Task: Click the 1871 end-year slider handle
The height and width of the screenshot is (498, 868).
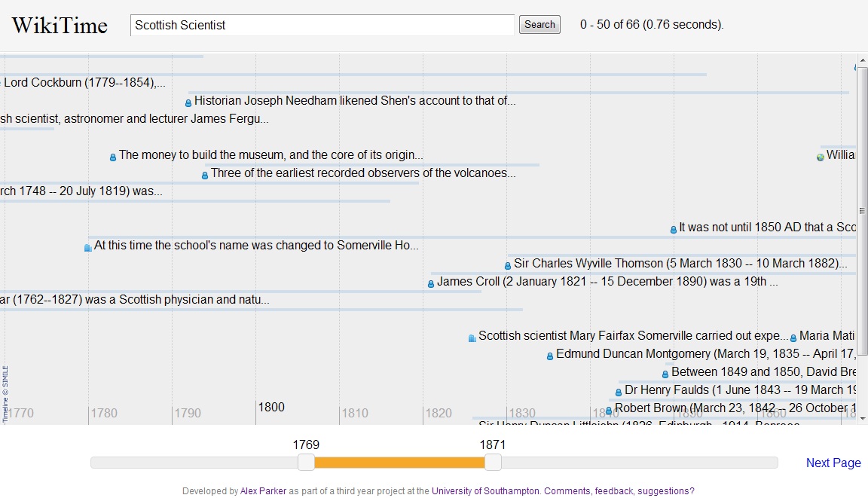Action: [493, 462]
